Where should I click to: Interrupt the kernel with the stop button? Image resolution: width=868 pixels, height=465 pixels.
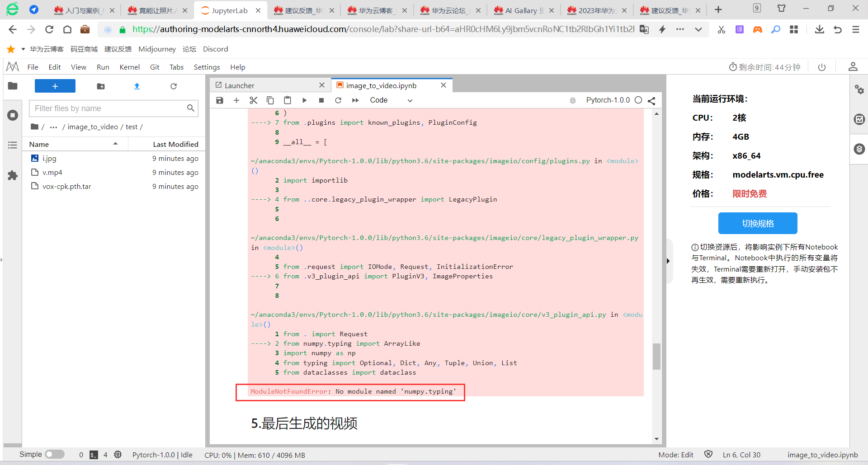click(321, 100)
